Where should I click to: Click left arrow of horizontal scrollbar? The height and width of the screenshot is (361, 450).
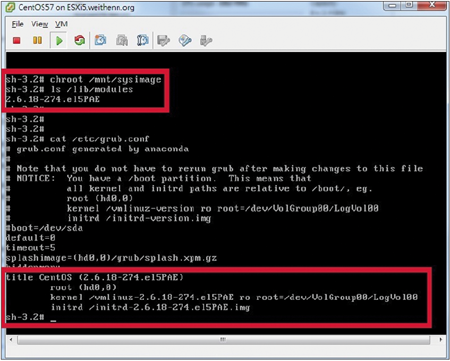11,340
